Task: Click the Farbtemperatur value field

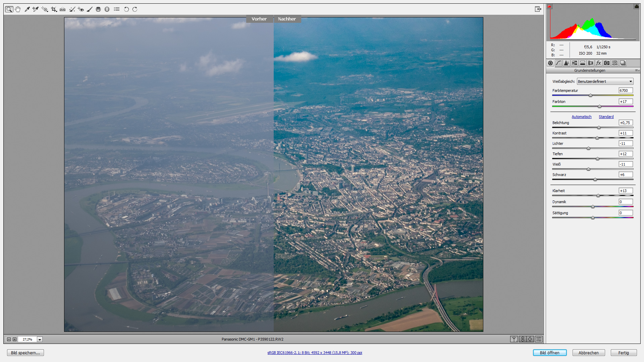Action: 626,90
